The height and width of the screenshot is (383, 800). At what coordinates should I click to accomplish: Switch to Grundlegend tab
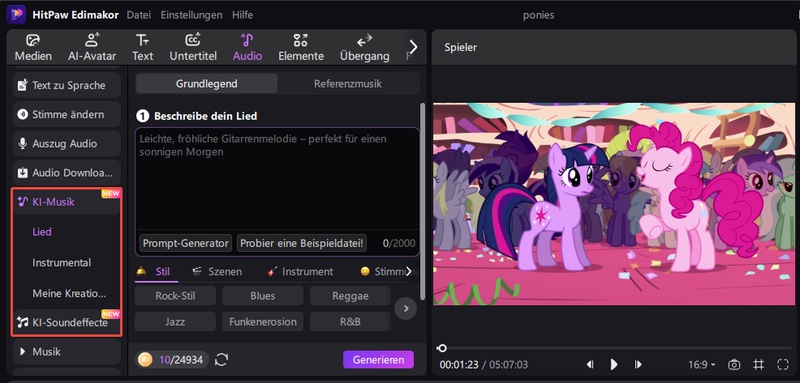tap(207, 84)
